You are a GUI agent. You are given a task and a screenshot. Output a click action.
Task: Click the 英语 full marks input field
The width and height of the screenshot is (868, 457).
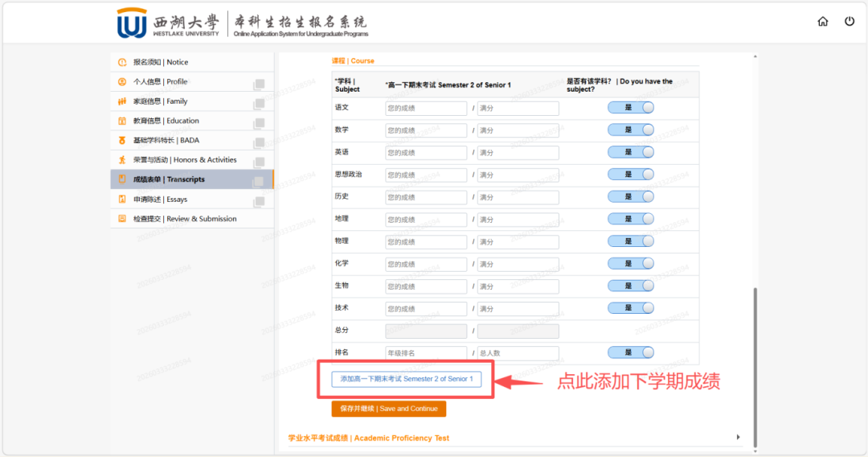(518, 153)
